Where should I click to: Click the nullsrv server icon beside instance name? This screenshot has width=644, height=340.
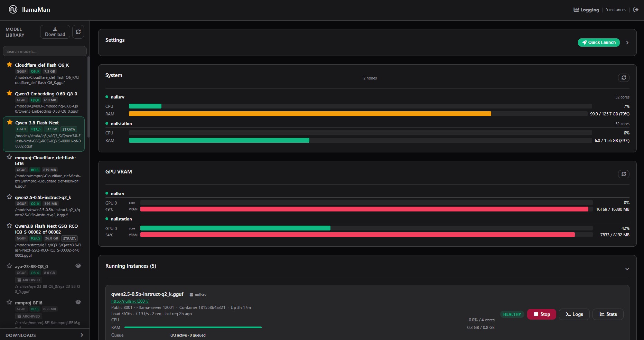tap(191, 295)
